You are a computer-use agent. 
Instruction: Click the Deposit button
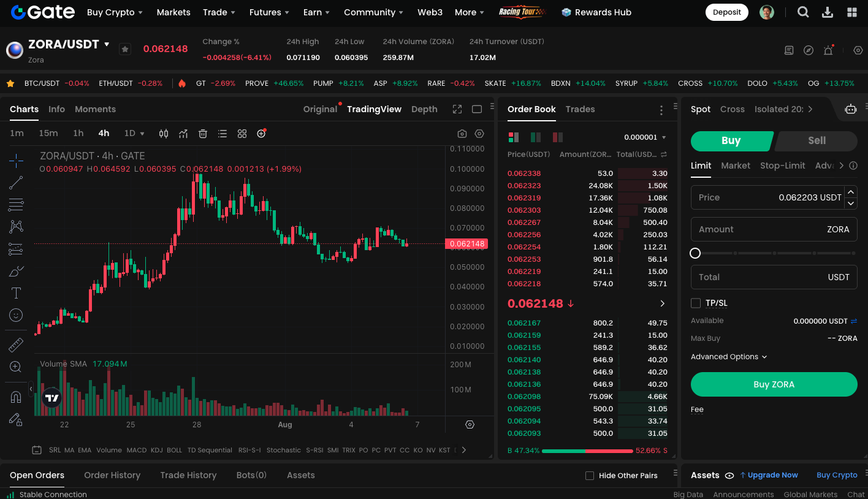pyautogui.click(x=727, y=12)
